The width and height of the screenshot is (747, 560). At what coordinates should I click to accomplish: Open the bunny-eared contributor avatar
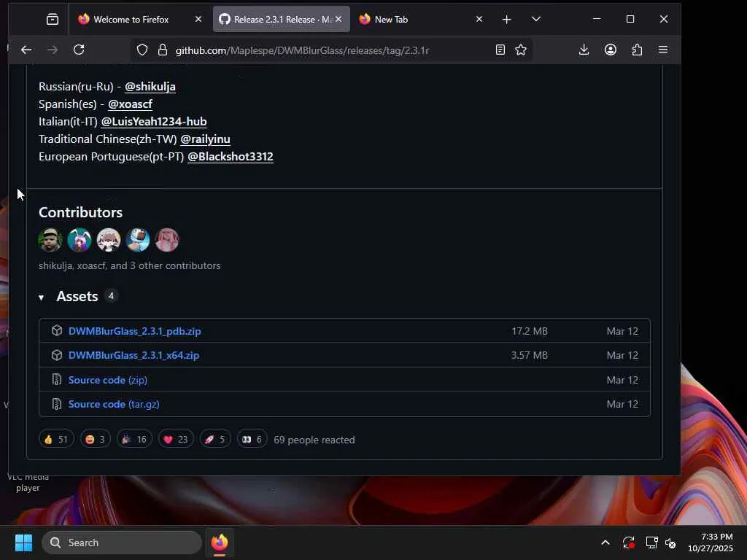point(79,239)
